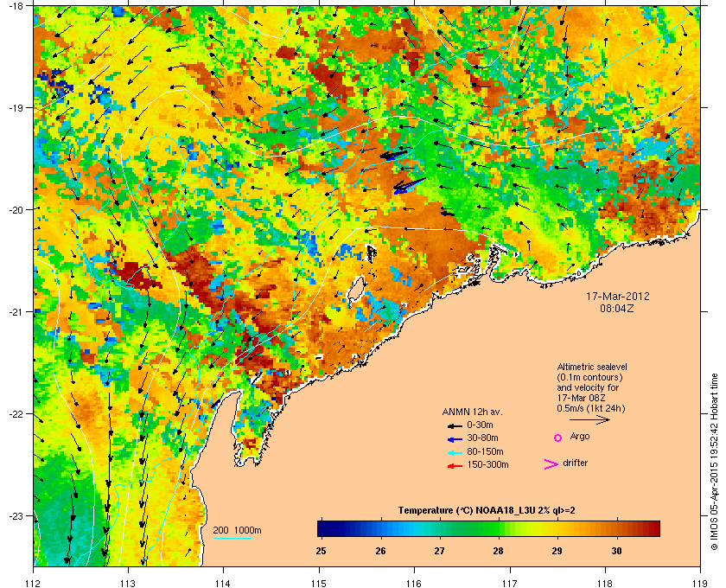Click the red 150-300m legend arrow
726x588 pixels.
[x=455, y=466]
